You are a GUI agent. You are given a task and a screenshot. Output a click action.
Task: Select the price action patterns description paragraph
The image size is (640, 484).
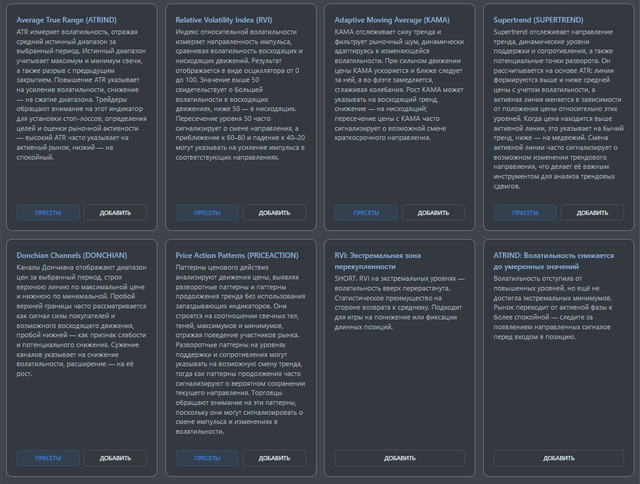tap(240, 349)
